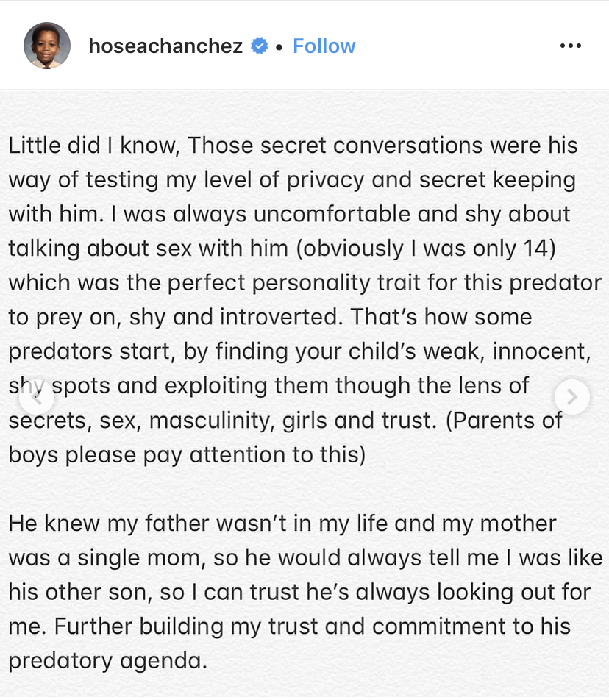Click the line 'which was the perfect personality trait'
Screen dimensions: 609x700
(x=305, y=283)
